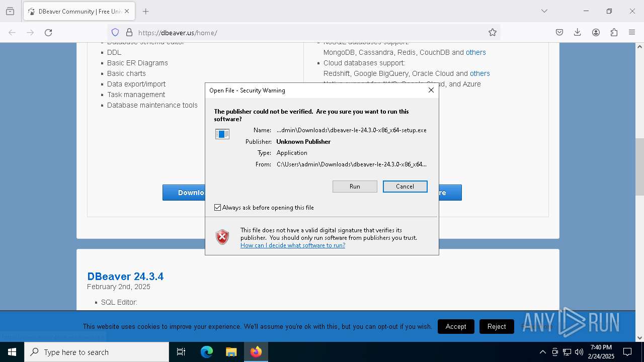
Task: Click the scrollbar up arrow
Action: (639, 47)
